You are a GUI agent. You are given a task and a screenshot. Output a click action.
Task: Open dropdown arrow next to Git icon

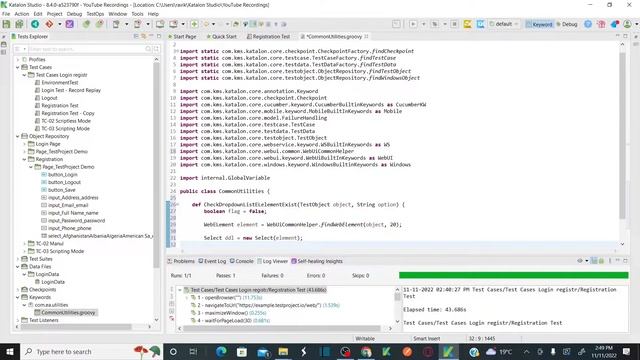point(60,24)
